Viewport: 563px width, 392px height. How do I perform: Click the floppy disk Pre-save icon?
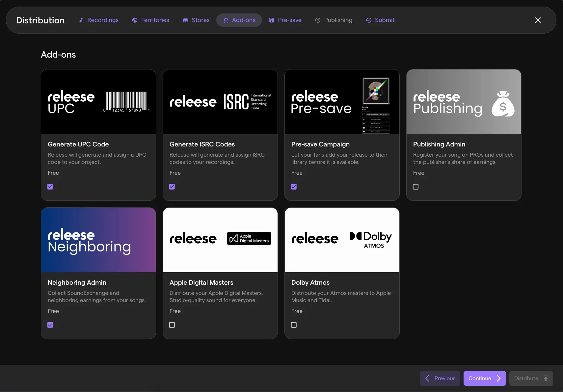point(272,20)
